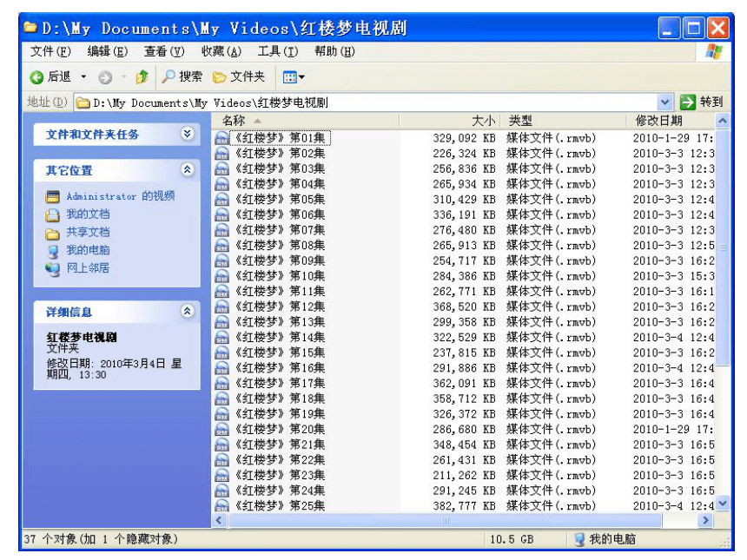Select the rmvb icon for 第12集
The image size is (747, 560).
[x=222, y=306]
